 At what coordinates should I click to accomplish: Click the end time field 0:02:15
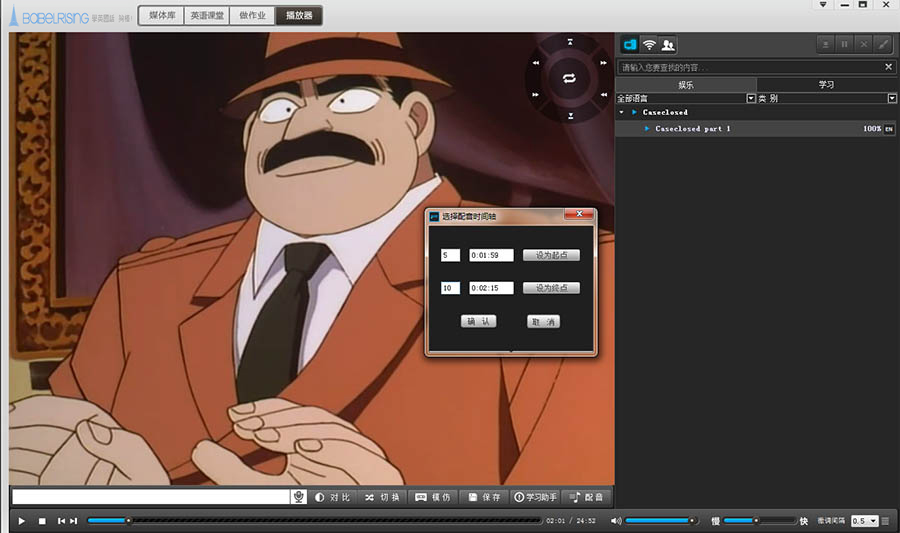coord(491,288)
